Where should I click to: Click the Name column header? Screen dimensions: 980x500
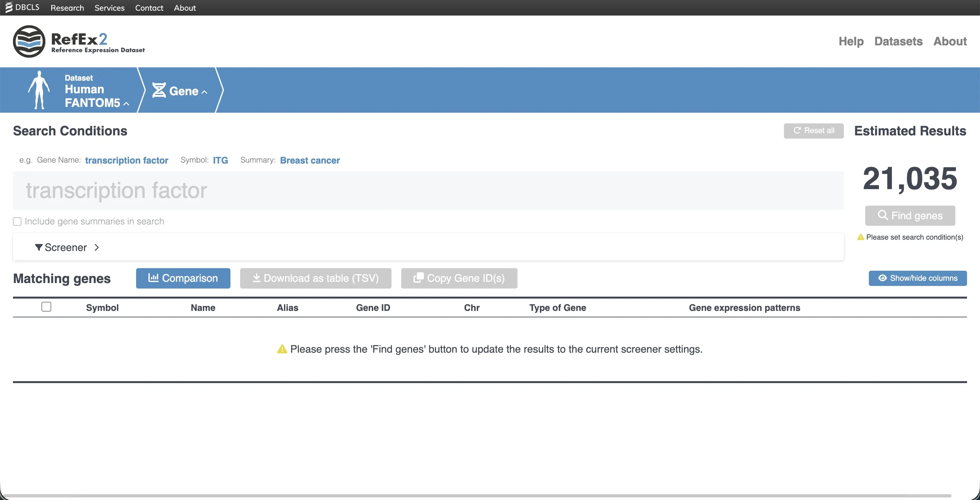[x=203, y=308]
